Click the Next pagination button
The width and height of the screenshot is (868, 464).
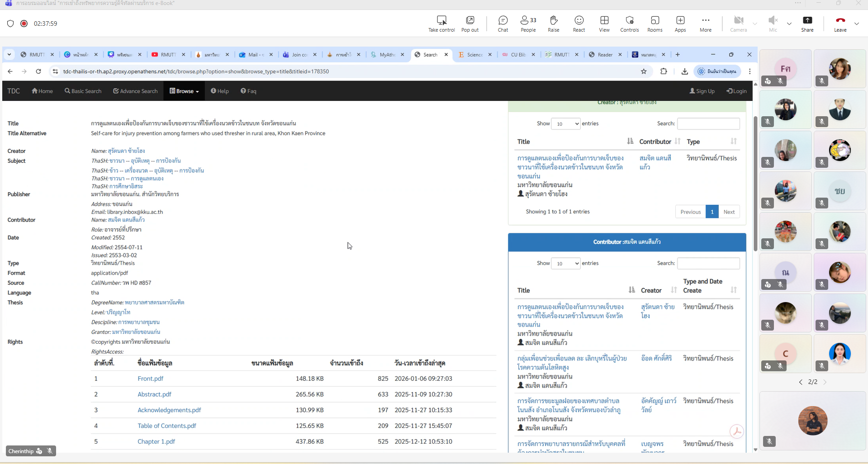[729, 212]
